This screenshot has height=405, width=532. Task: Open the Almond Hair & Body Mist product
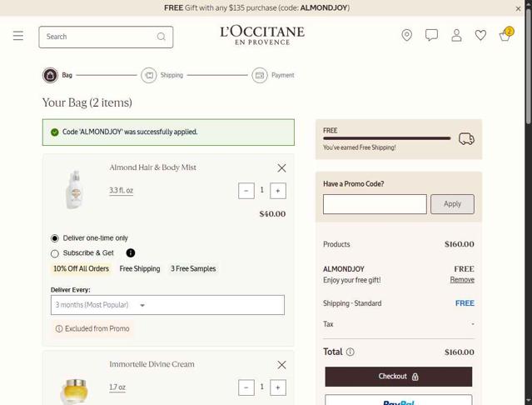click(152, 167)
